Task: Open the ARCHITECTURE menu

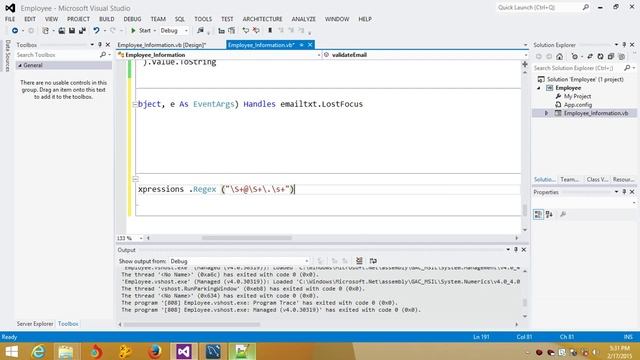Action: click(x=262, y=19)
